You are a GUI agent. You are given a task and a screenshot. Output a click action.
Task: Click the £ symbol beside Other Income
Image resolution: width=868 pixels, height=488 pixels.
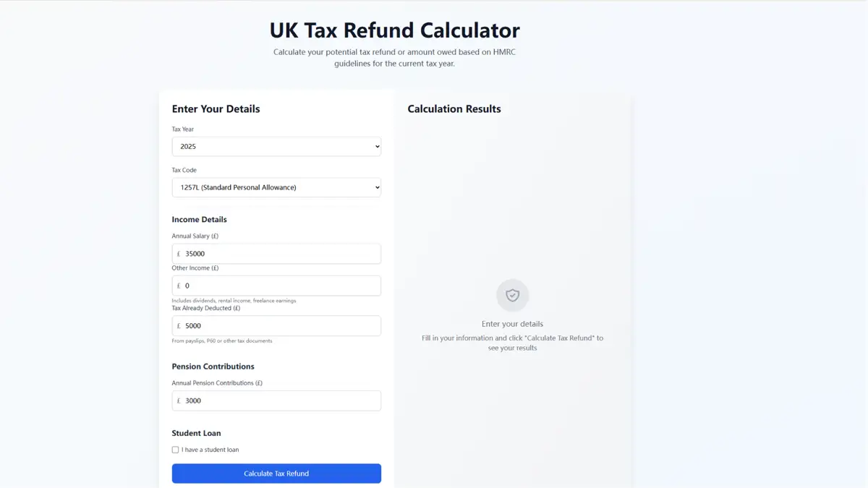[179, 285]
